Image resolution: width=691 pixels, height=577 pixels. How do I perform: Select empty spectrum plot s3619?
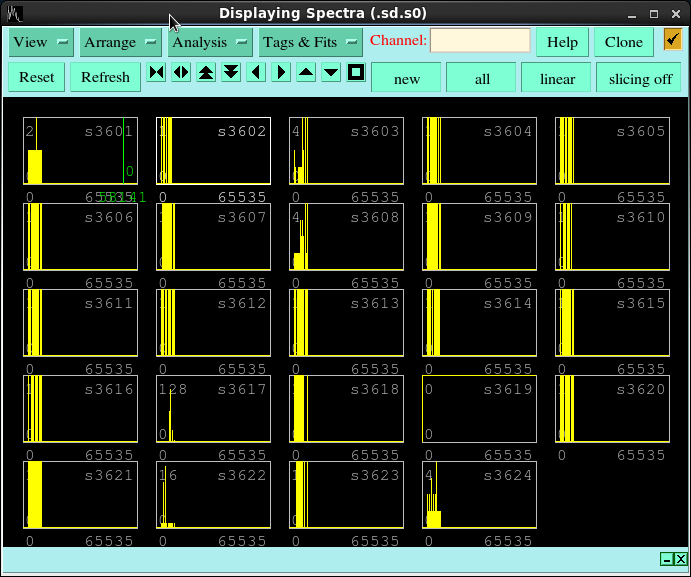tap(479, 409)
